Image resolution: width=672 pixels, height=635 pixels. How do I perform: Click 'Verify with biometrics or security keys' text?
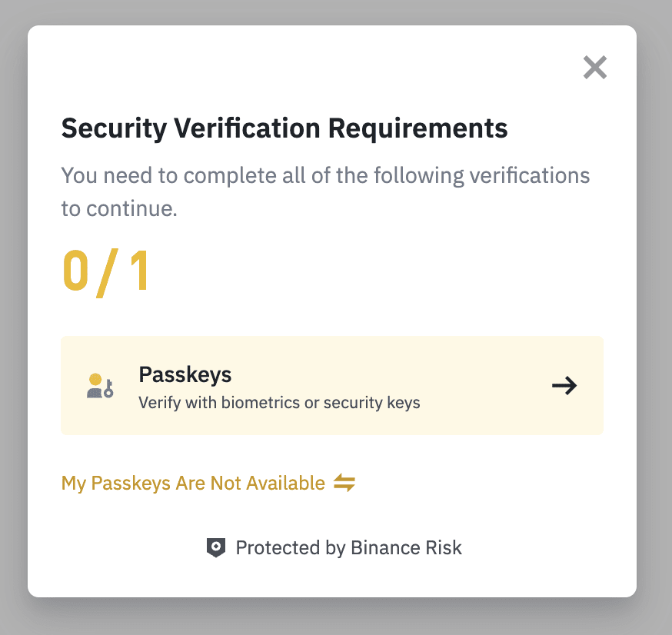coord(279,402)
